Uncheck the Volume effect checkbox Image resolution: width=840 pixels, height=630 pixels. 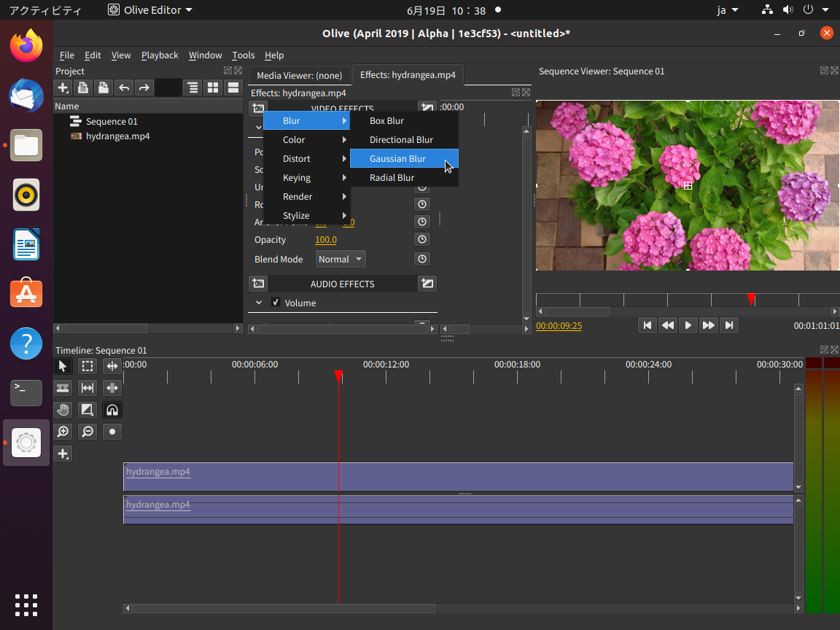click(x=276, y=303)
